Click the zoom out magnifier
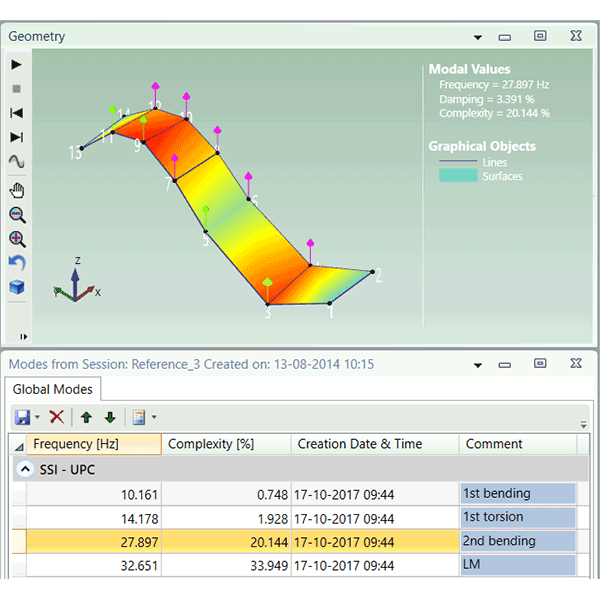 (x=17, y=215)
